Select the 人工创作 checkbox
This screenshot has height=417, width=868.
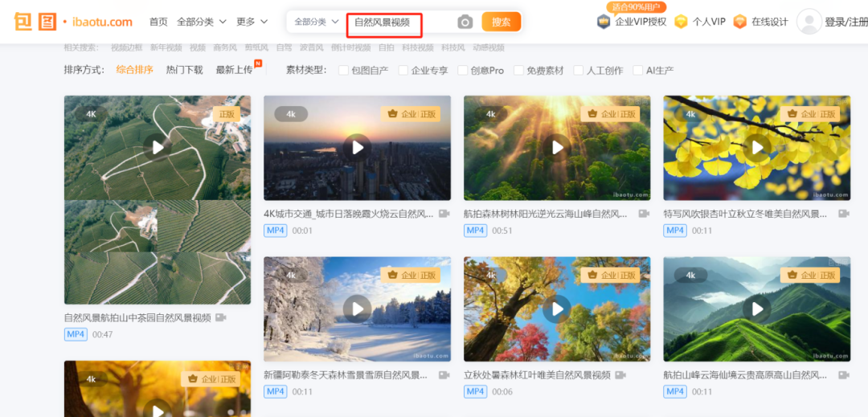pos(579,70)
